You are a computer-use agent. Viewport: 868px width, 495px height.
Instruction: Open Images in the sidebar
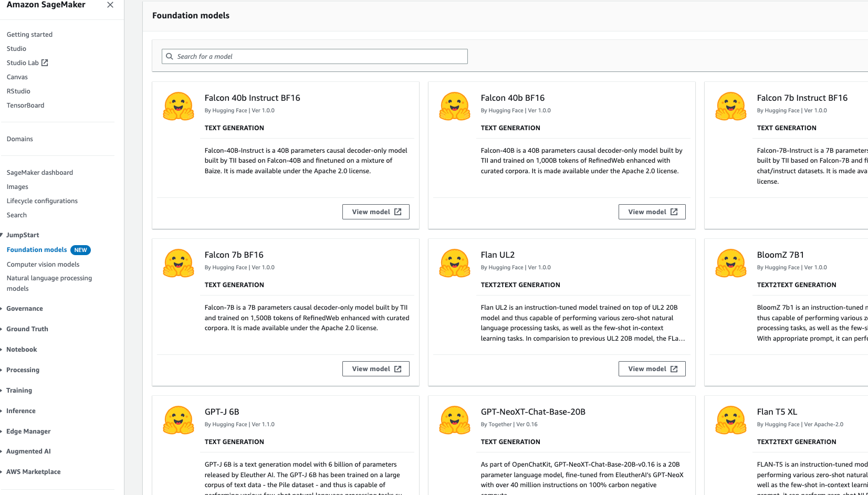click(17, 187)
